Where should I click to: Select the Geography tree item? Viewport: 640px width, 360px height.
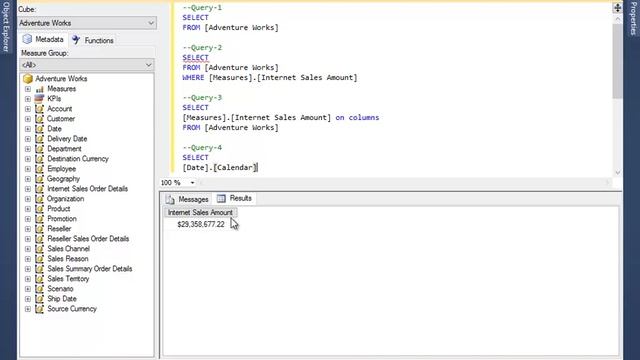click(63, 179)
